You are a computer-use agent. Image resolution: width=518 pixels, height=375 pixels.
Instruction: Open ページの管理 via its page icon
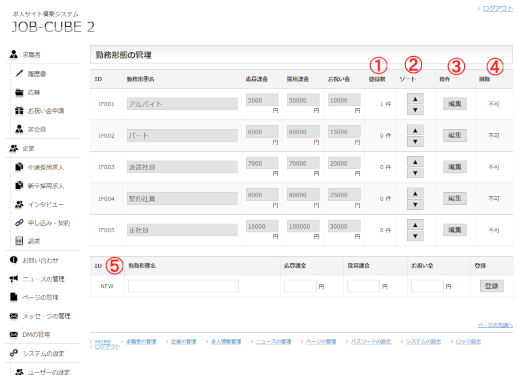tap(14, 297)
